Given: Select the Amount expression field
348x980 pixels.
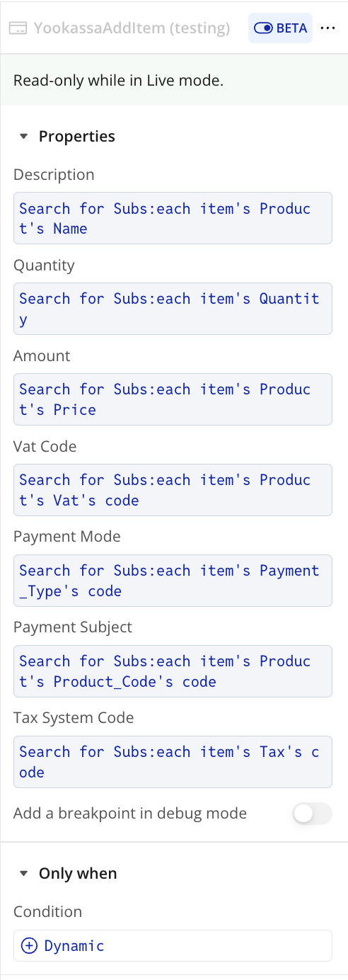Looking at the screenshot, I should [x=173, y=399].
